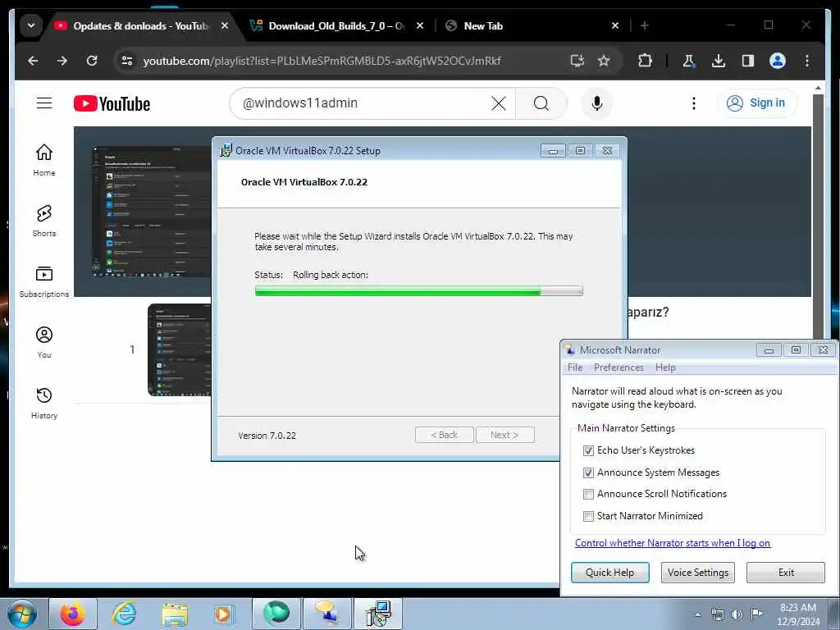Click the VirtualBox installation progress bar
Screen dimensions: 840x630
(x=418, y=291)
